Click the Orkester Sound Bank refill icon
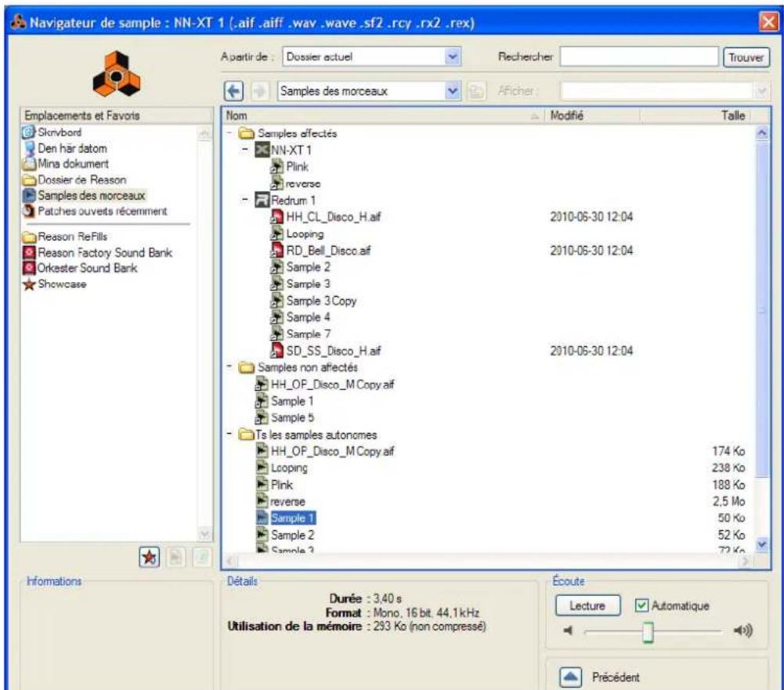Image resolution: width=784 pixels, height=690 pixels. [31, 268]
